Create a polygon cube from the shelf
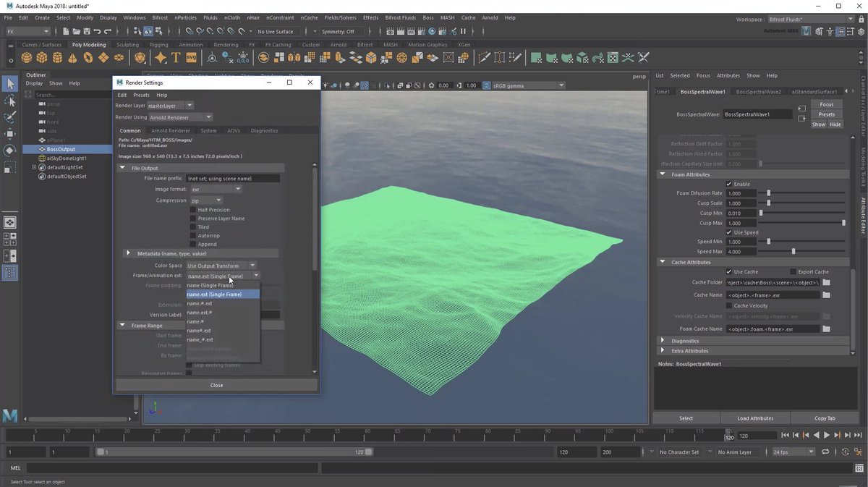This screenshot has height=487, width=868. 42,58
